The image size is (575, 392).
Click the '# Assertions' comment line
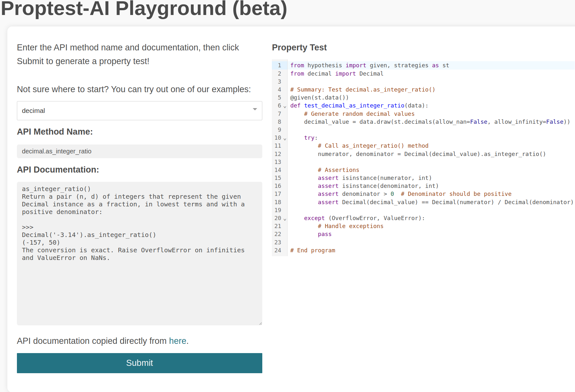point(339,170)
